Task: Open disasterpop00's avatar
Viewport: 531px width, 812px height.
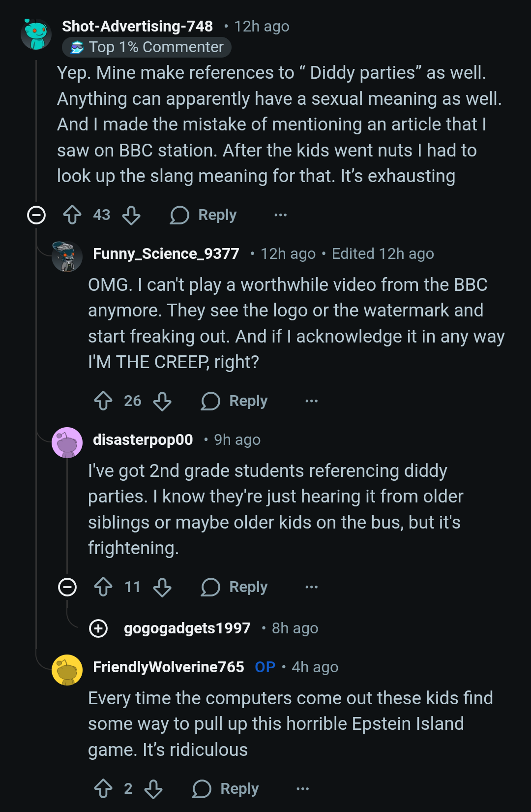Action: 67,442
